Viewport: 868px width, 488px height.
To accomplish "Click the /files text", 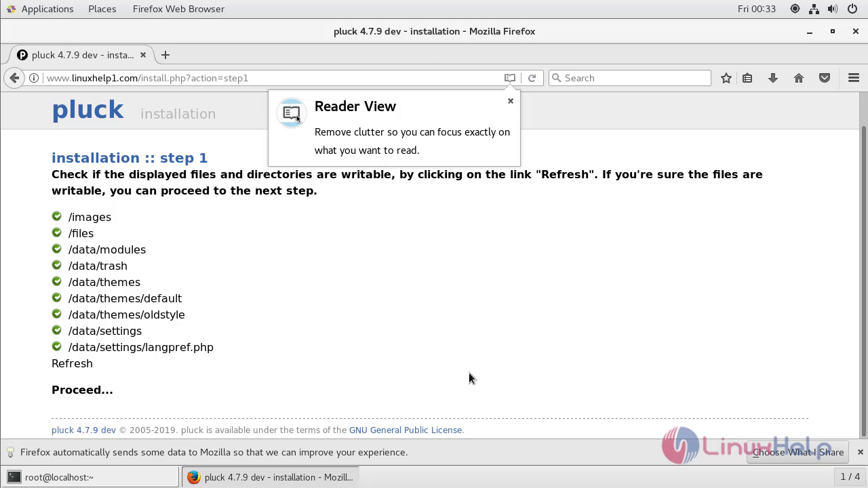I will pos(81,233).
